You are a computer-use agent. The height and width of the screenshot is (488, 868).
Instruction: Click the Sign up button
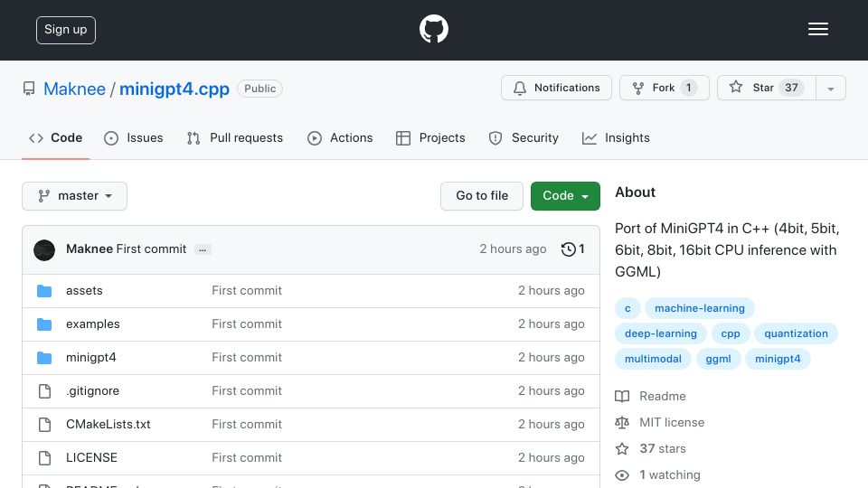pos(66,30)
